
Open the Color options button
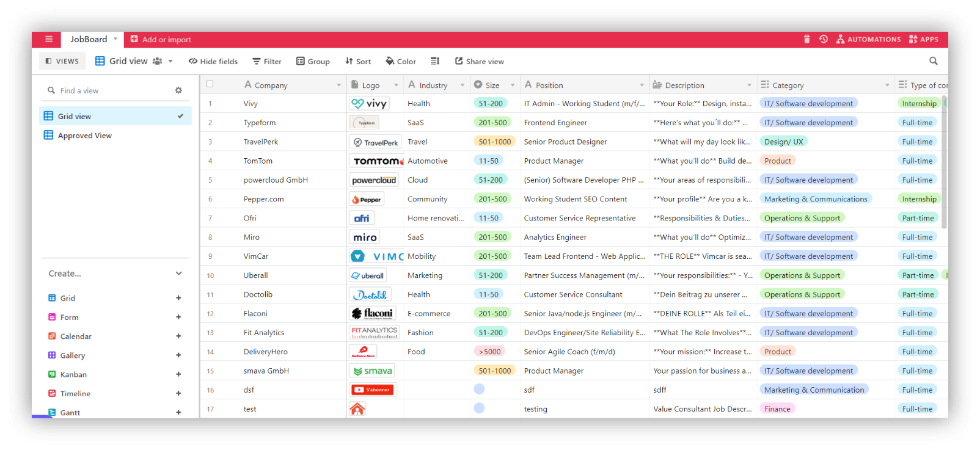coord(401,61)
